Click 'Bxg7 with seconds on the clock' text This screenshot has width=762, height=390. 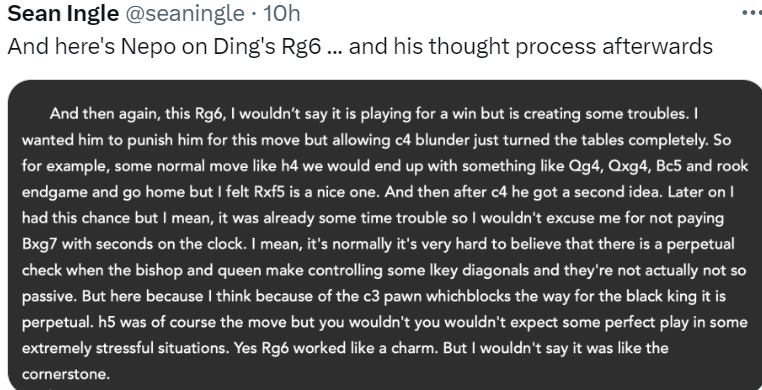tap(132, 244)
